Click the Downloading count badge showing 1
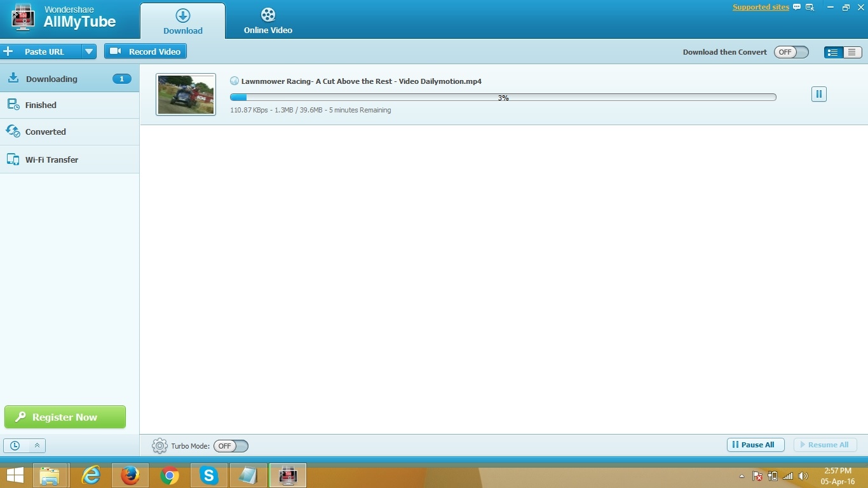The height and width of the screenshot is (488, 868). pyautogui.click(x=122, y=79)
